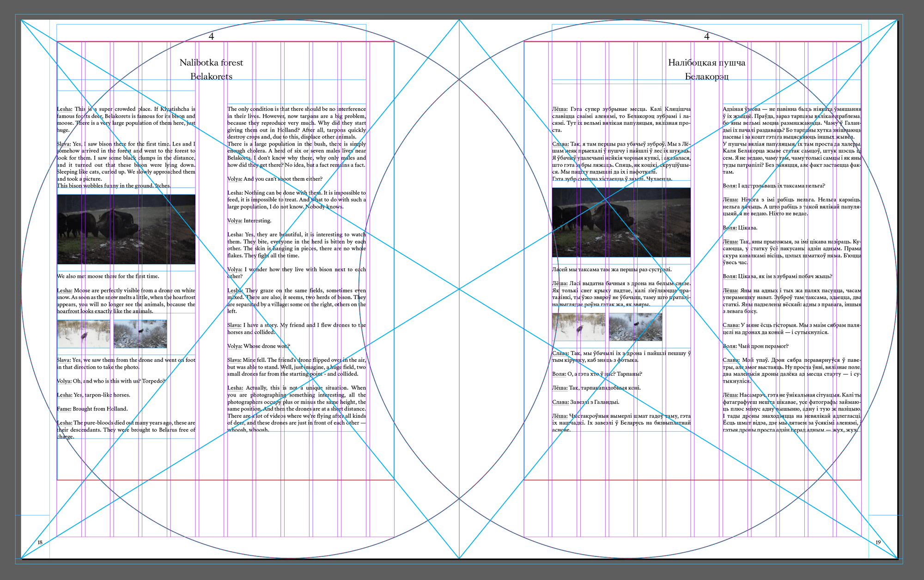
Task: Select the first snowy moose photo on right page
Action: (578, 327)
